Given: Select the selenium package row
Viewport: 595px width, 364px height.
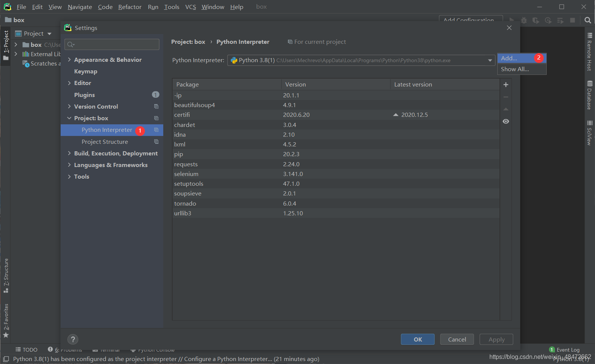Looking at the screenshot, I should (x=336, y=174).
